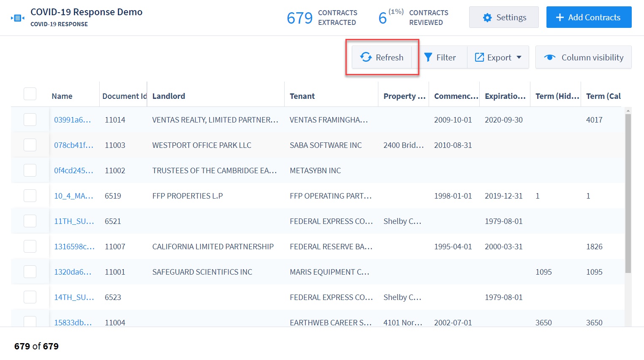Screen dimensions: 644x360
Task: Check the row for document 11003
Action: click(x=30, y=145)
